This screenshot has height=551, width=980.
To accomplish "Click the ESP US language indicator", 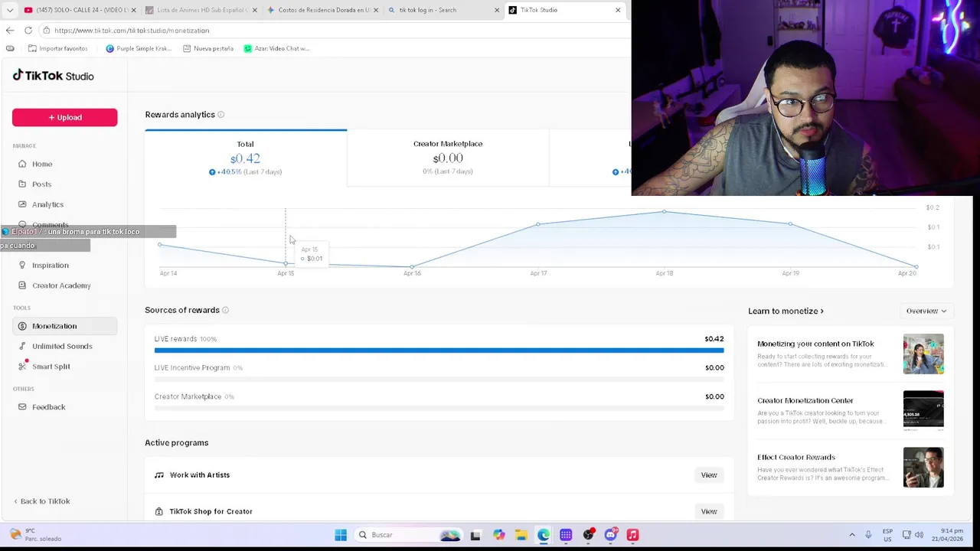I will pyautogui.click(x=887, y=534).
